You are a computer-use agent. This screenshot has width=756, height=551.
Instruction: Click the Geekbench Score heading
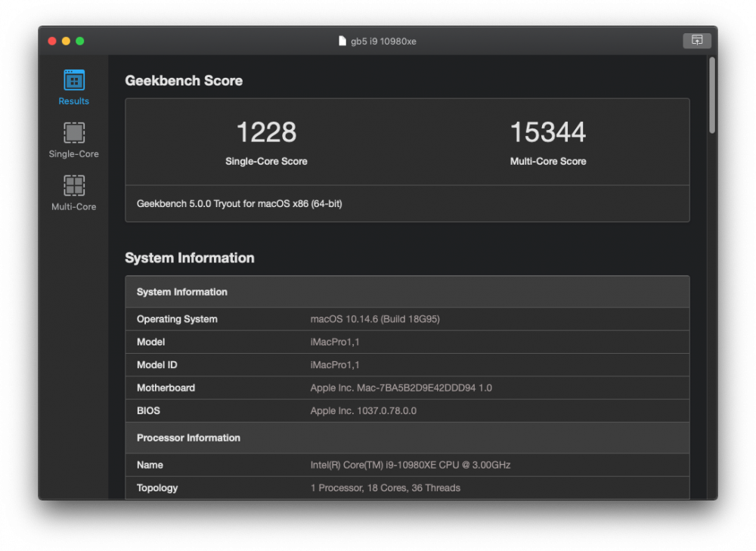[184, 81]
